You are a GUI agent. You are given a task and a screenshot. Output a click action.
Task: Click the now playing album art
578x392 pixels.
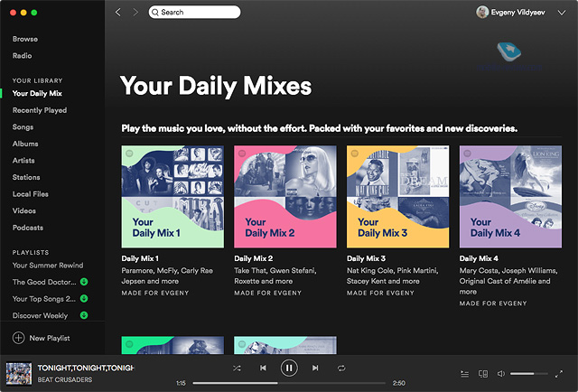point(19,374)
